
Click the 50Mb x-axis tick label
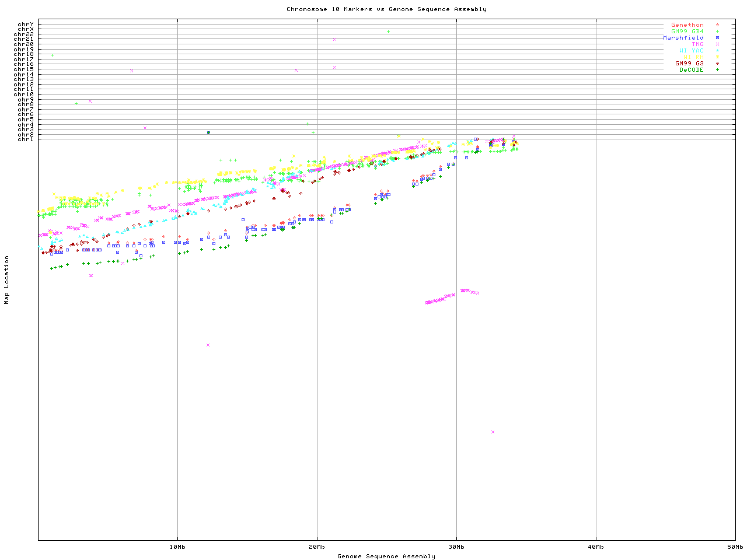735,547
